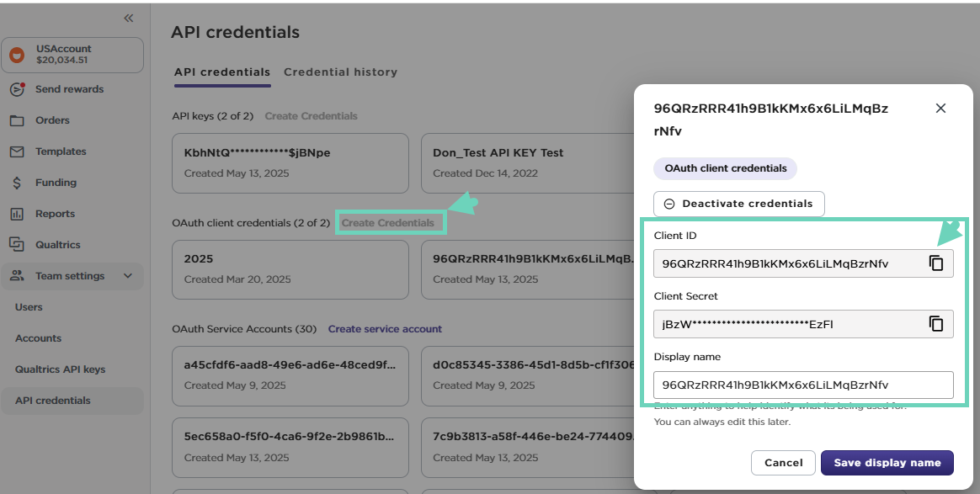This screenshot has height=494, width=980.
Task: Open the USAccount account switcher
Action: (x=72, y=55)
